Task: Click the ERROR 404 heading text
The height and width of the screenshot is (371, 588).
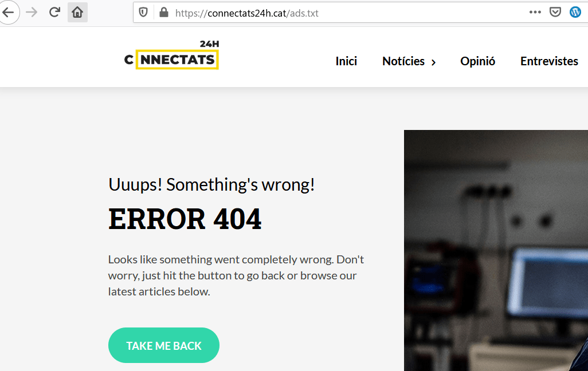Action: pyautogui.click(x=185, y=219)
